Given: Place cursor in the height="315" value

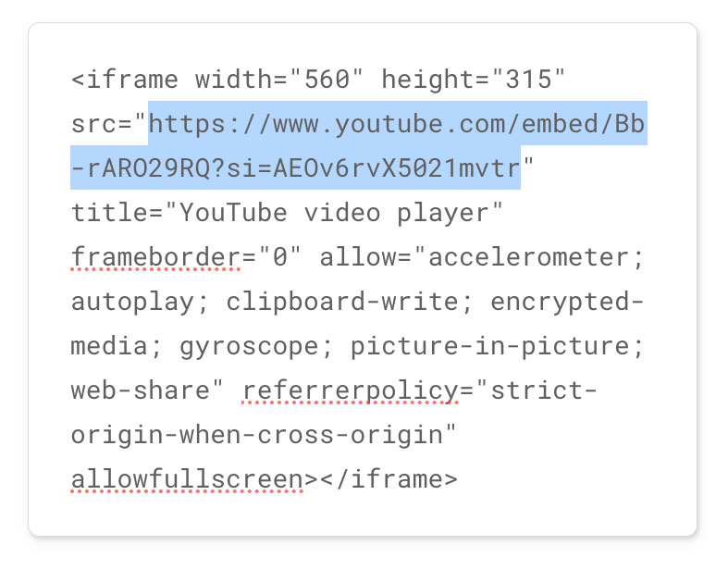Looking at the screenshot, I should pyautogui.click(x=528, y=80).
